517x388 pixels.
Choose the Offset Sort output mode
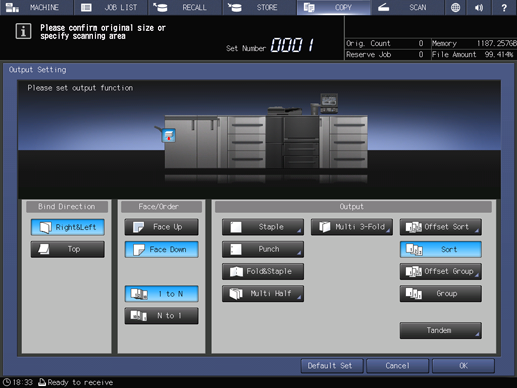pos(441,227)
